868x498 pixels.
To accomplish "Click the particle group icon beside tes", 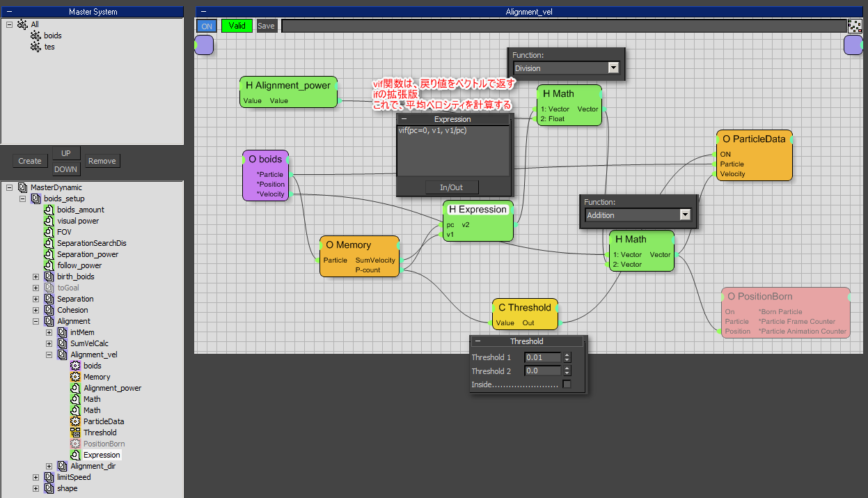I will tap(36, 47).
